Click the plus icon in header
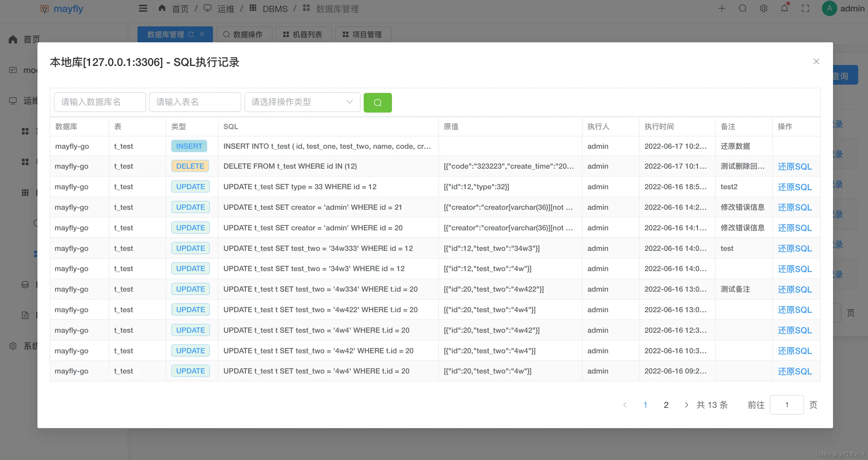This screenshot has height=460, width=868. (x=722, y=8)
